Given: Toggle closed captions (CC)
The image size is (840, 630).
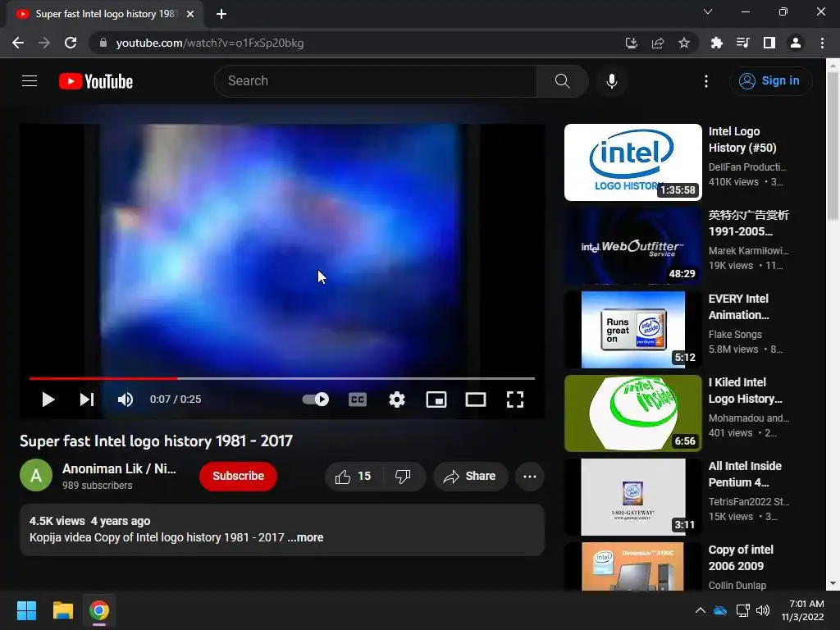Looking at the screenshot, I should 358,399.
